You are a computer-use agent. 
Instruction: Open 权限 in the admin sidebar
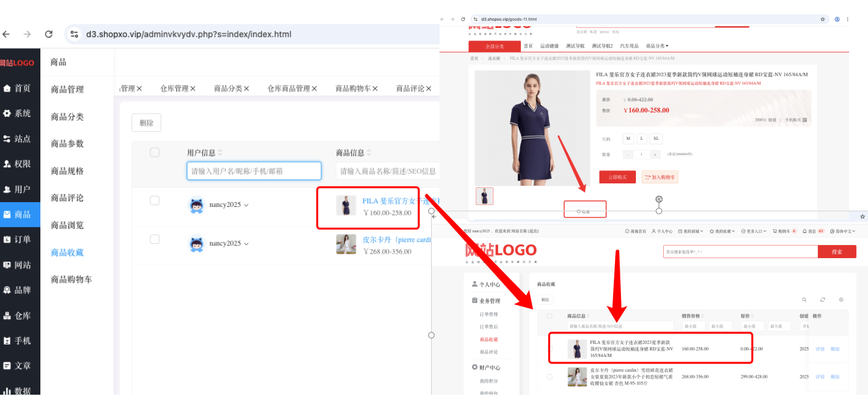18,164
